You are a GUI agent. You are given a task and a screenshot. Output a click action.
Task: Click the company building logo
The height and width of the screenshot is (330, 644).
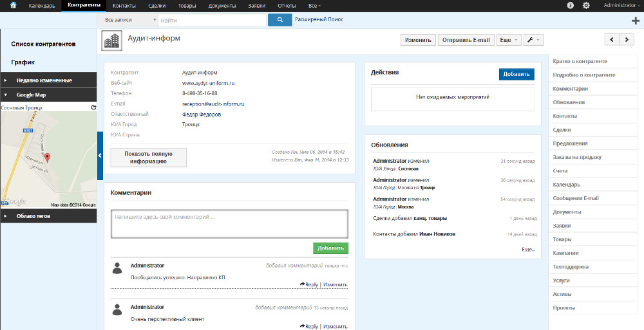tap(111, 41)
